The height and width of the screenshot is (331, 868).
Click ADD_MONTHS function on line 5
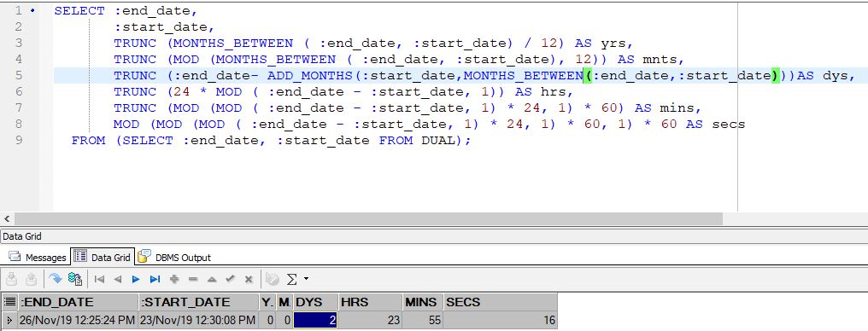tap(310, 75)
